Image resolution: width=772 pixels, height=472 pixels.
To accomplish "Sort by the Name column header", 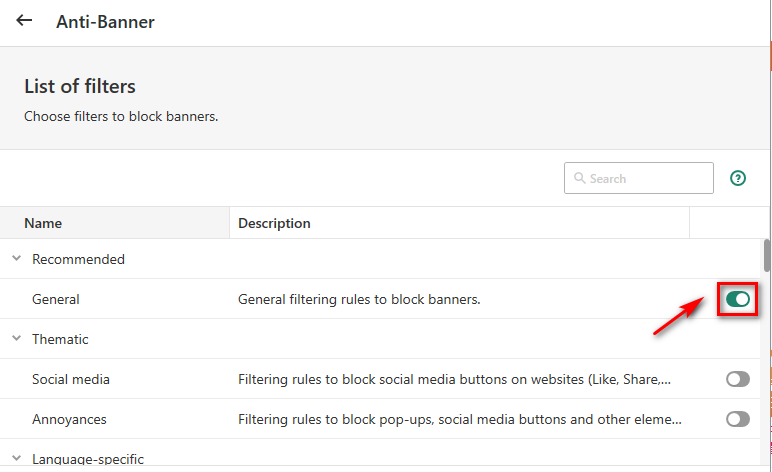I will pos(43,223).
